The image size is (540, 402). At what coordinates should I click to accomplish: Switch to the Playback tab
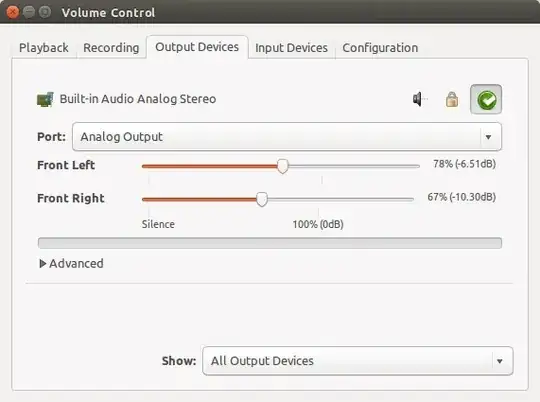(x=44, y=48)
